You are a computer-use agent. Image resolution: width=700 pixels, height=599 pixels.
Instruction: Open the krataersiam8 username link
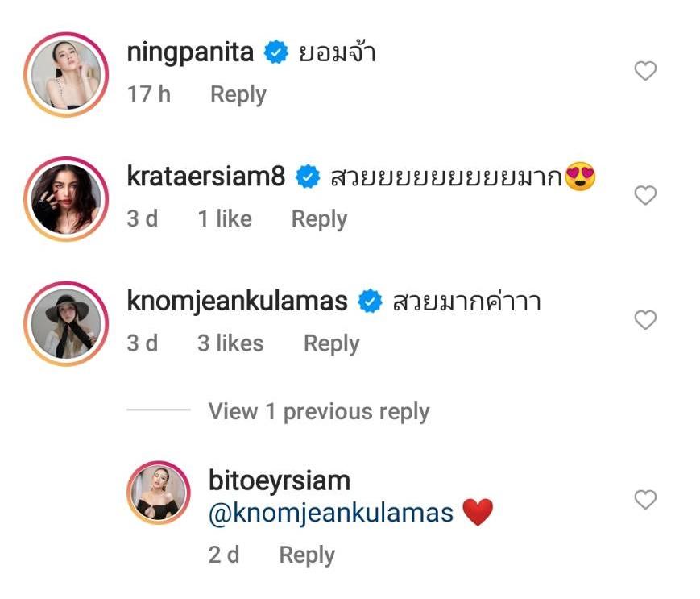206,177
